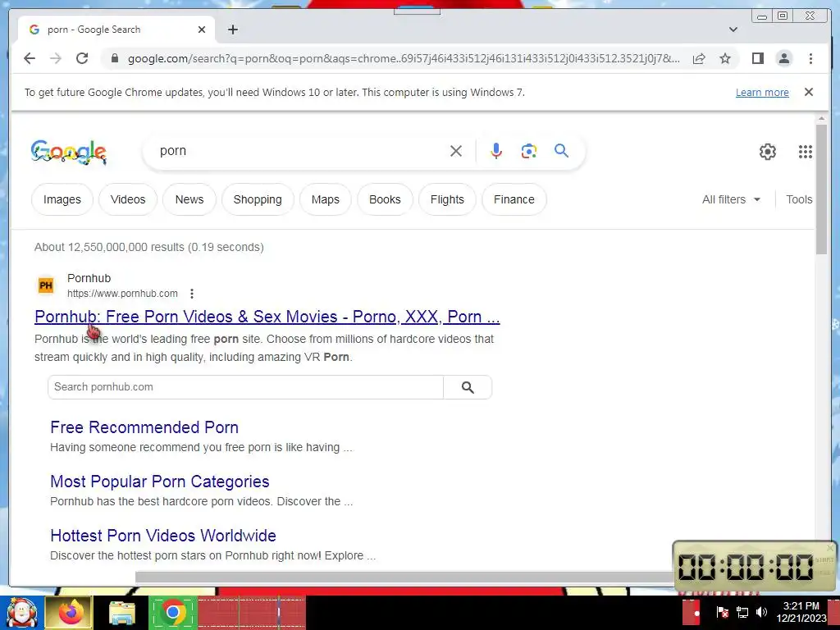Expand the tab search dropdown arrow
This screenshot has height=630, width=840.
tap(733, 30)
